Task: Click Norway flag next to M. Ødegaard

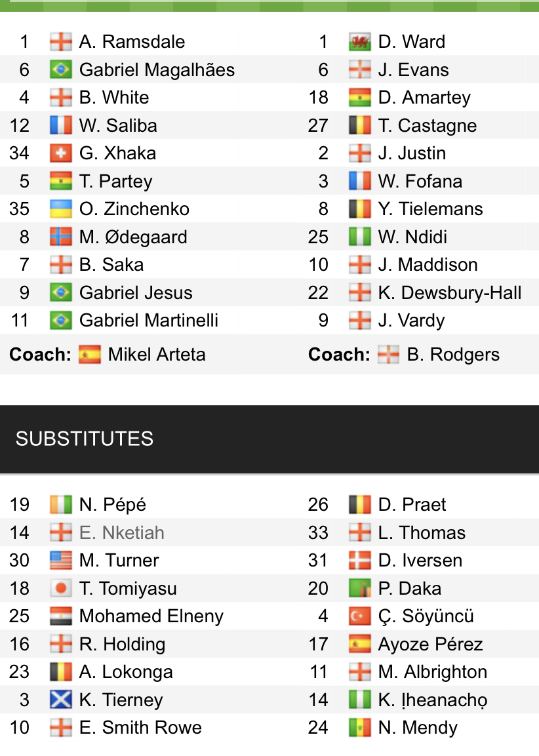Action: coord(60,237)
